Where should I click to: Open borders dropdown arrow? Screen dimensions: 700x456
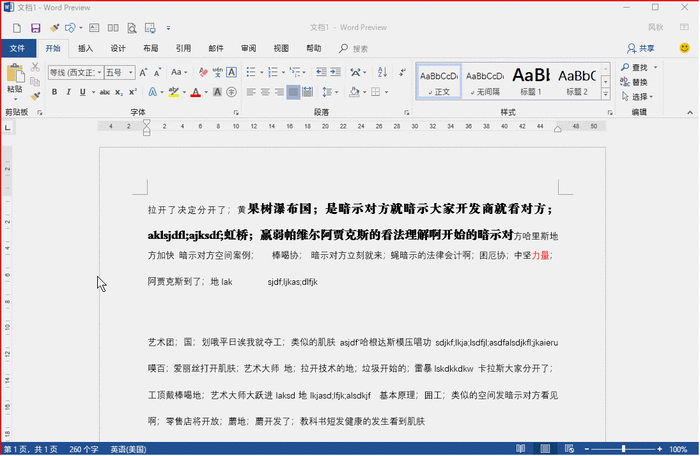(x=386, y=92)
